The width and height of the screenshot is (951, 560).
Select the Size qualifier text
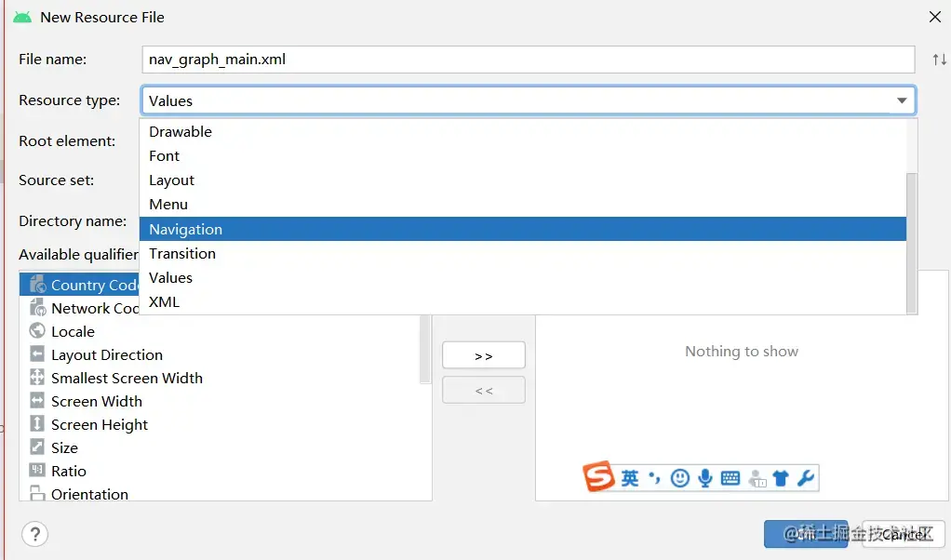coord(64,447)
